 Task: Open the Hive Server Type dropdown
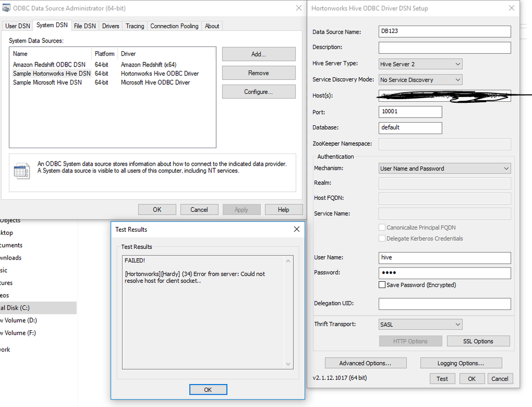[420, 64]
